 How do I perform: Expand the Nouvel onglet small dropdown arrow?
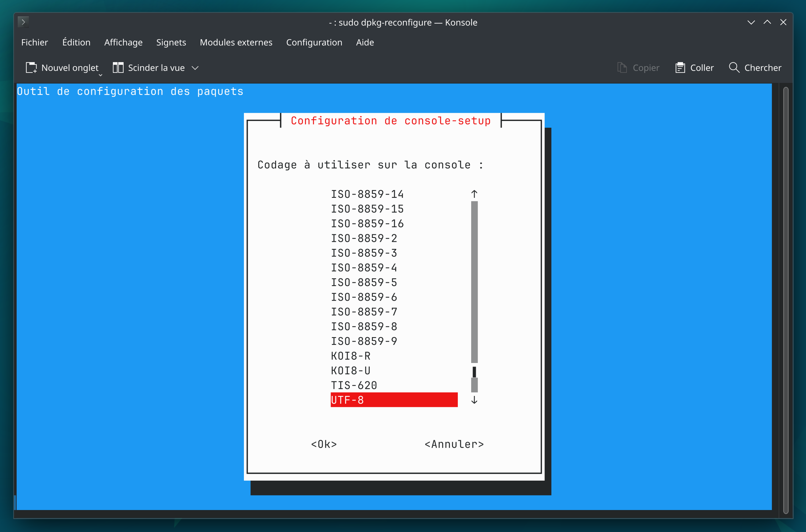(x=100, y=75)
